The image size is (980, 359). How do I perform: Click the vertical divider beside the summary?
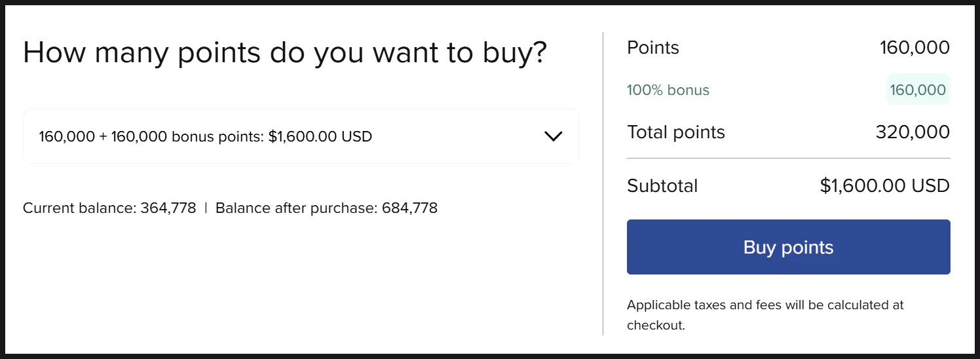[x=603, y=183]
